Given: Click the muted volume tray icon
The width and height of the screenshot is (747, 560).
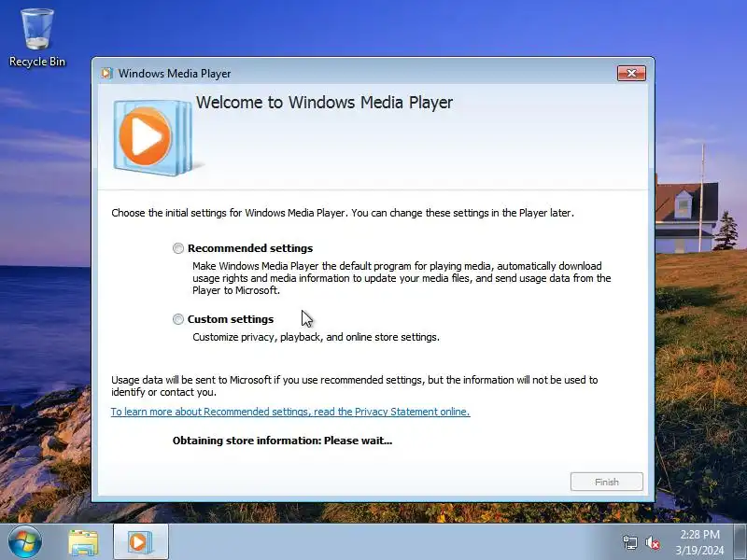Looking at the screenshot, I should point(652,542).
